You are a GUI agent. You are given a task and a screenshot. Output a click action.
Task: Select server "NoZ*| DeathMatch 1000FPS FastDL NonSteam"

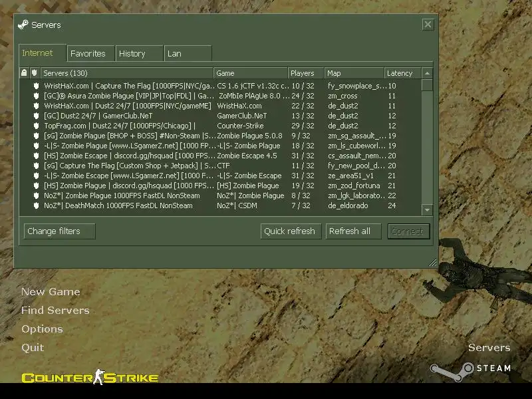pos(220,205)
